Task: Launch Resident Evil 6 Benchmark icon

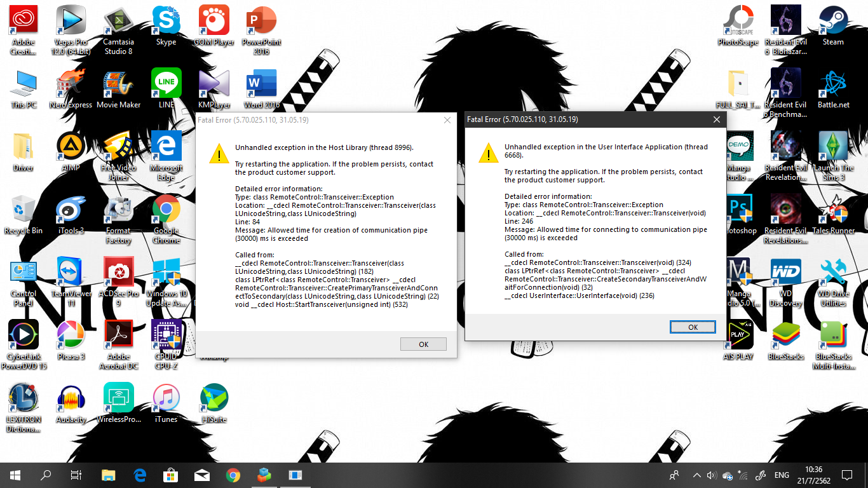Action: point(786,92)
